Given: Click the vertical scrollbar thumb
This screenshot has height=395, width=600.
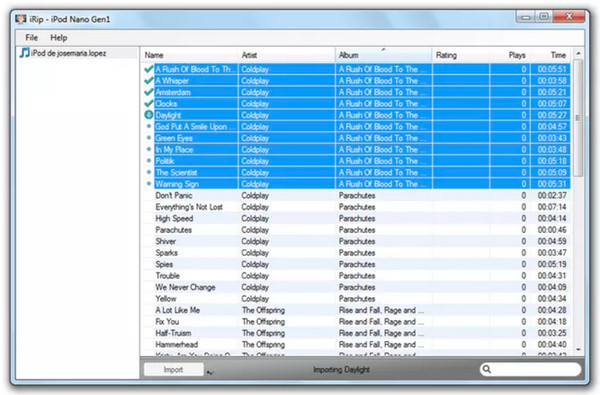Looking at the screenshot, I should (578, 118).
